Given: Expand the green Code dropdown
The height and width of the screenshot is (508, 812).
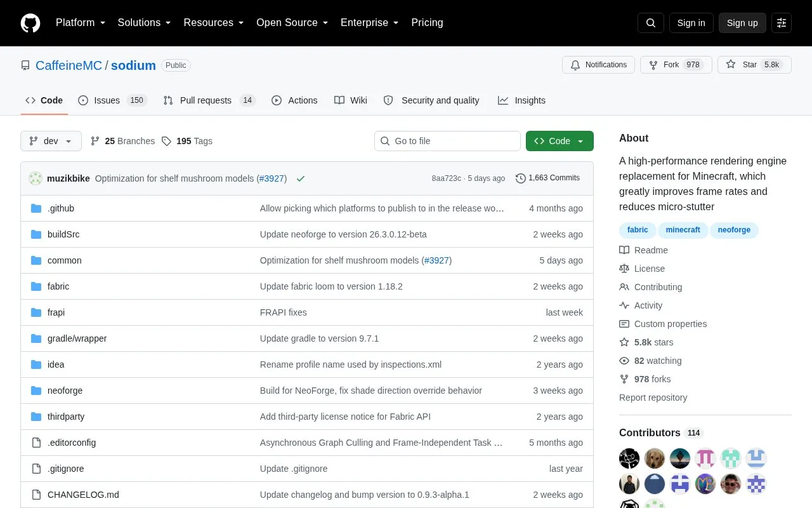Looking at the screenshot, I should pyautogui.click(x=560, y=141).
